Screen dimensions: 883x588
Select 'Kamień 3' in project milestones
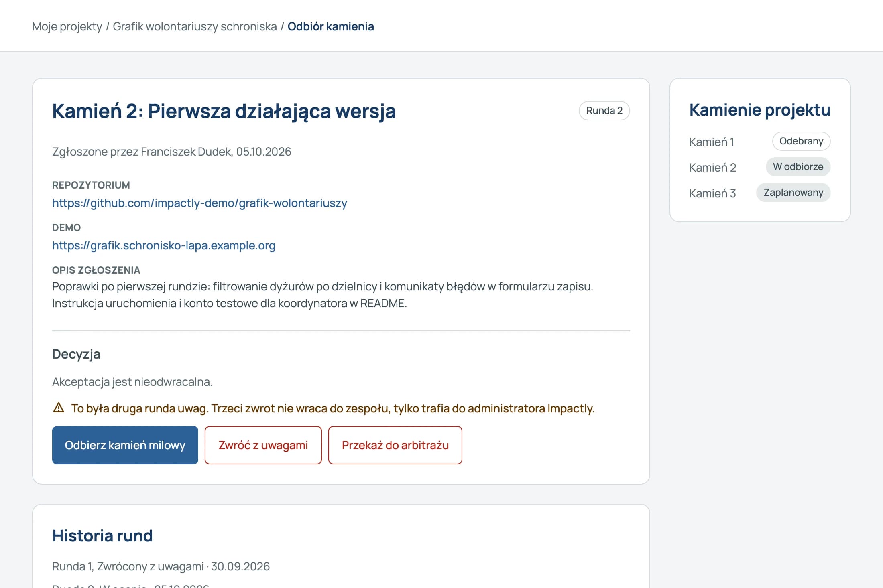tap(712, 193)
